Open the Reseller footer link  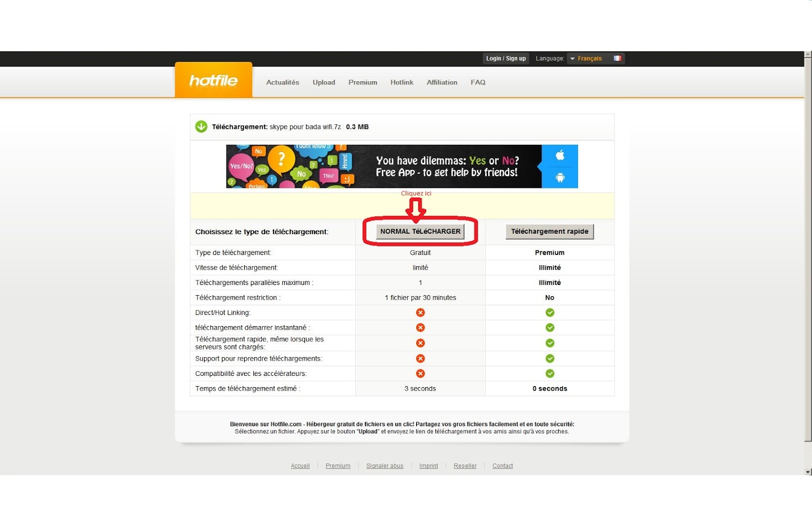coord(465,466)
